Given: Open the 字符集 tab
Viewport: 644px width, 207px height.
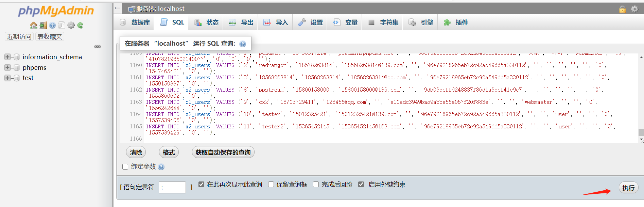Looking at the screenshot, I should [383, 22].
